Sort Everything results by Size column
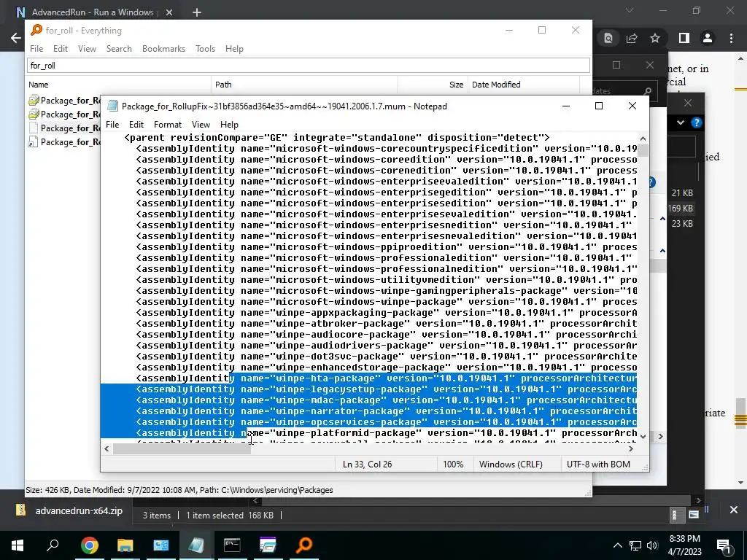Viewport: 747px width, 560px height. pos(433,85)
